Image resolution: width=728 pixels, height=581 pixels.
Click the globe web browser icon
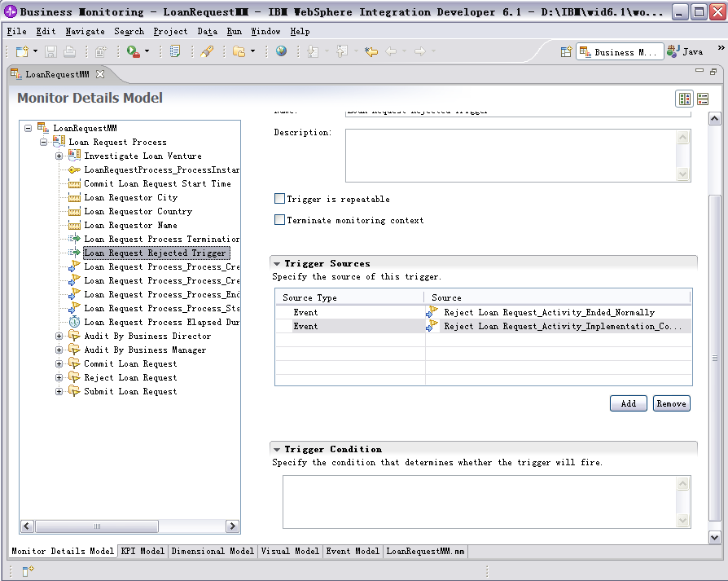[282, 51]
